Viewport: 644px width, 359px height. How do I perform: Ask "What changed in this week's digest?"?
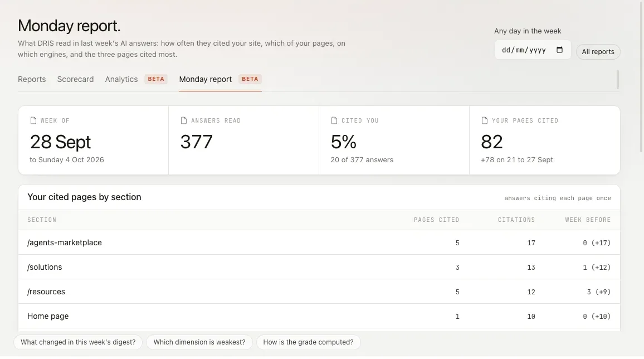tap(78, 342)
